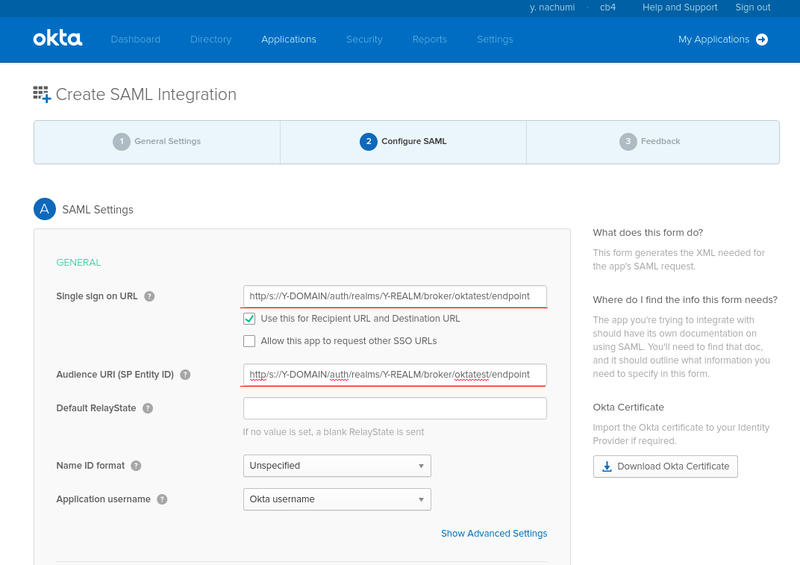Screen dimensions: 800x565
Task: Click the blue A section badge
Action: pos(45,209)
